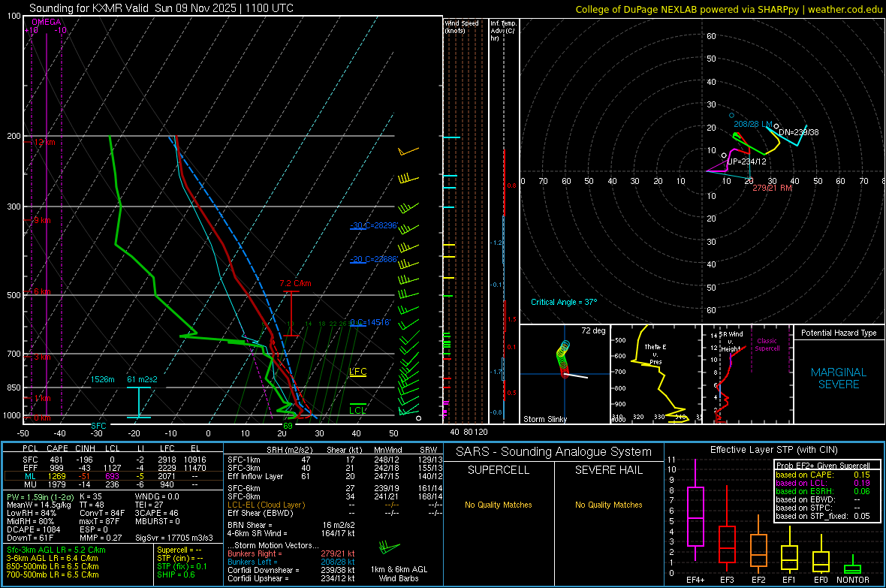
Task: Click the "Effective Layer STP (with CIN)" title
Action: (774, 450)
